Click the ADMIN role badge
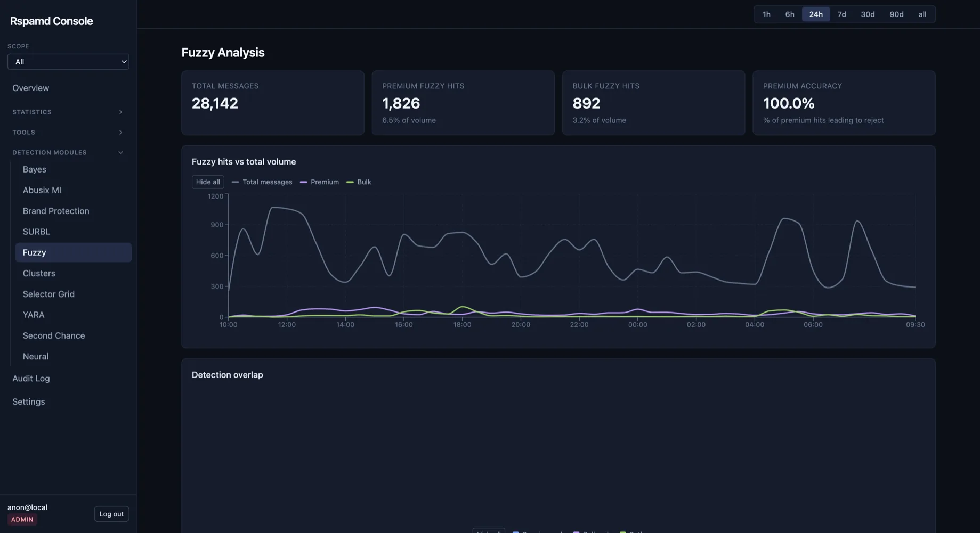The height and width of the screenshot is (533, 980). tap(22, 520)
